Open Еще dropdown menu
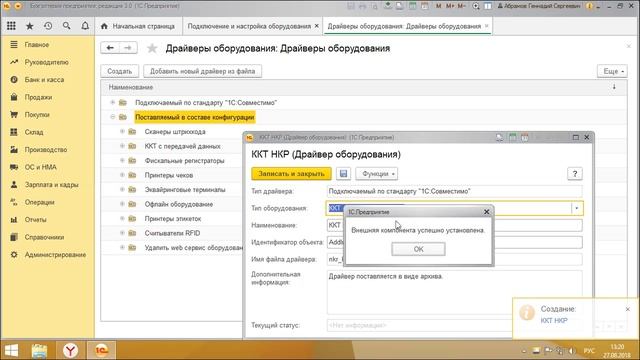Screen dimensions: 640x360 (612, 71)
